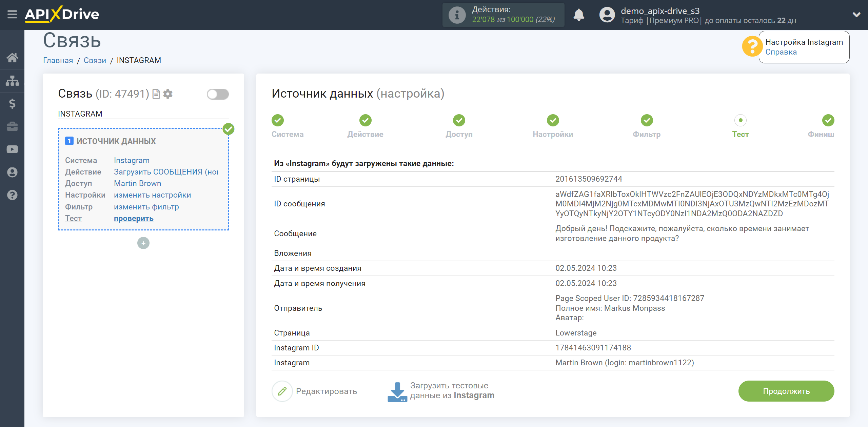The width and height of the screenshot is (868, 427).
Task: Go to Home via sidebar house icon
Action: click(x=12, y=58)
